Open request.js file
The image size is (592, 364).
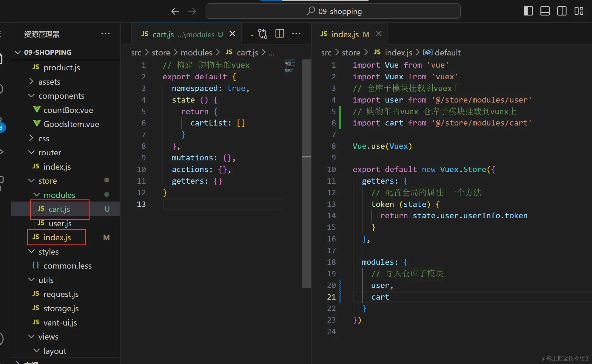(66, 294)
